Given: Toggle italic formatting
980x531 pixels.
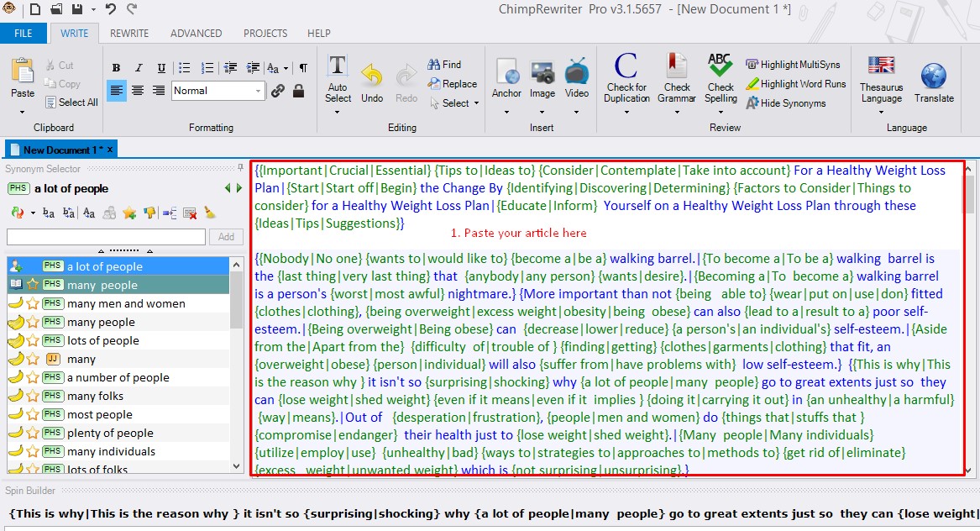Looking at the screenshot, I should click(x=139, y=67).
